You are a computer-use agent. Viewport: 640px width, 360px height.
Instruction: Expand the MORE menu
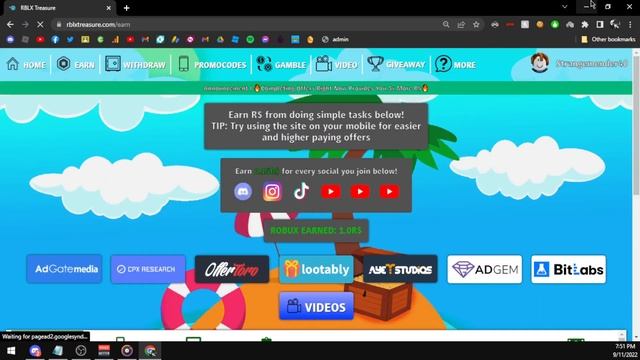(455, 64)
